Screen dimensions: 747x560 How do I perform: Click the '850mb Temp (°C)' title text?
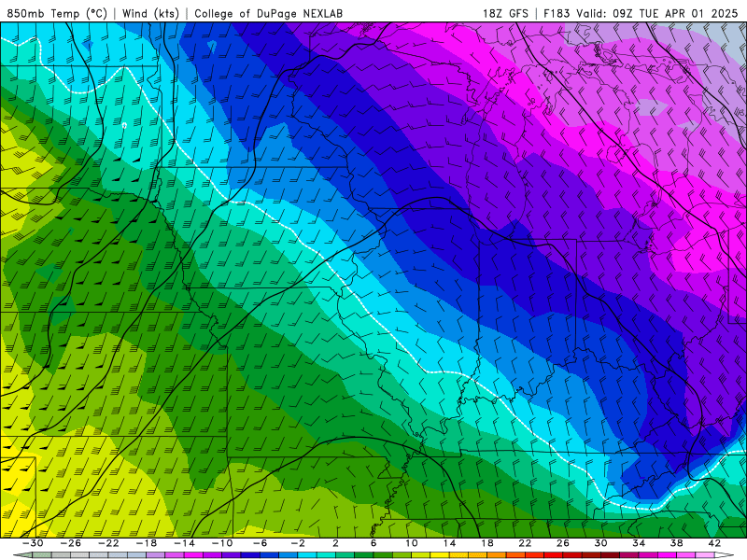click(57, 13)
